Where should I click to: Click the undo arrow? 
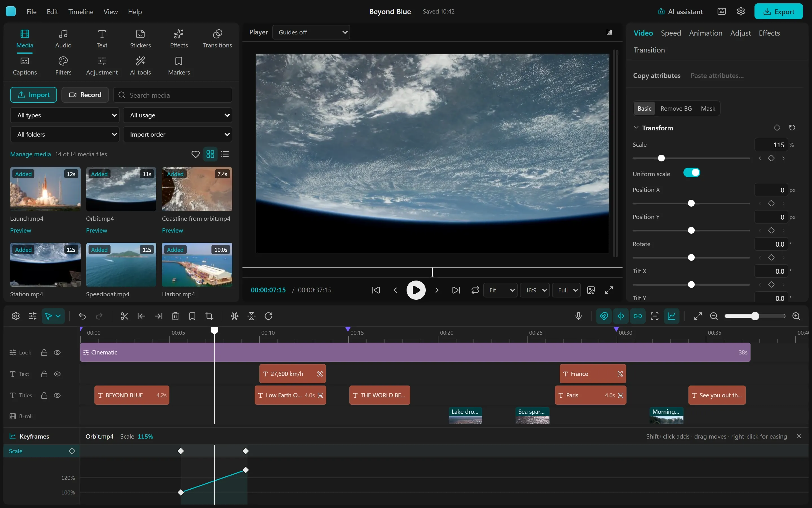tap(82, 316)
